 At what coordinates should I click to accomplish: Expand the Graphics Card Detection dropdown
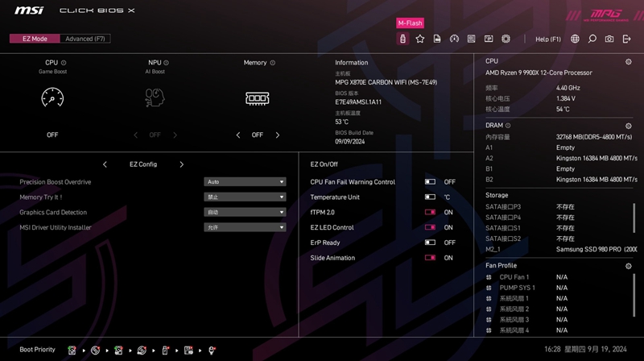pyautogui.click(x=245, y=213)
